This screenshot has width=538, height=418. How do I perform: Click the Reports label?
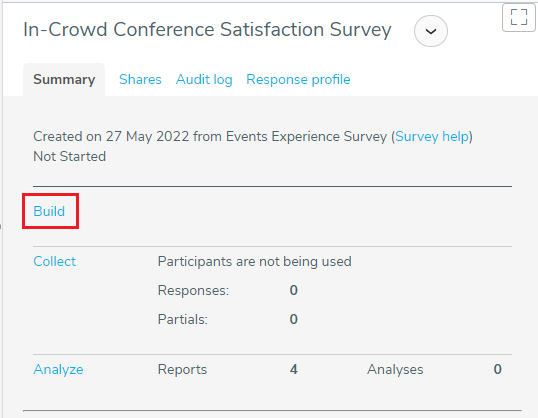coord(182,370)
